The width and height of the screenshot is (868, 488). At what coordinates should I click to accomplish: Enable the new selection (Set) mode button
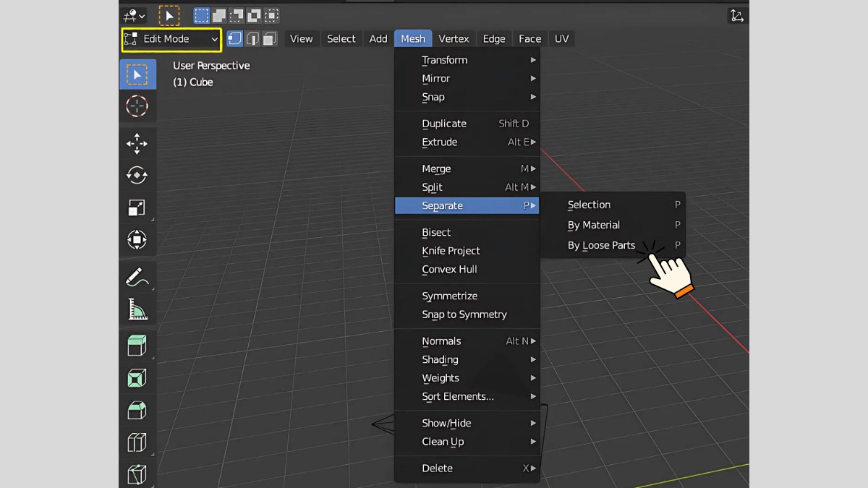click(x=202, y=15)
